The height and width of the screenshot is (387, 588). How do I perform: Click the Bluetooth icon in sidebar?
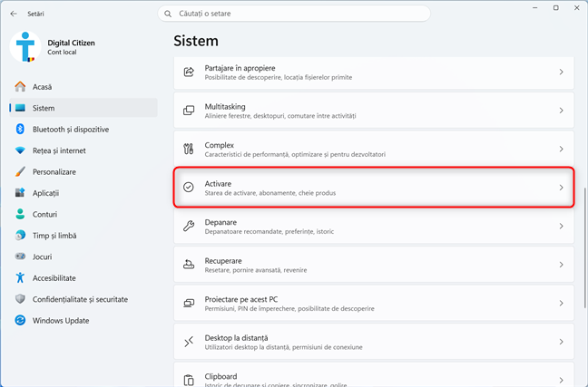point(20,130)
